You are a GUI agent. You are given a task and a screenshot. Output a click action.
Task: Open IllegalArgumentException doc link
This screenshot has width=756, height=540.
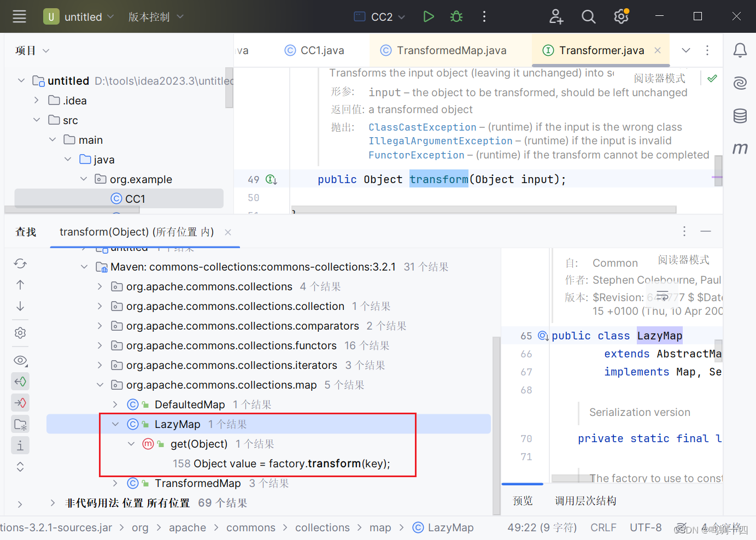pyautogui.click(x=441, y=141)
